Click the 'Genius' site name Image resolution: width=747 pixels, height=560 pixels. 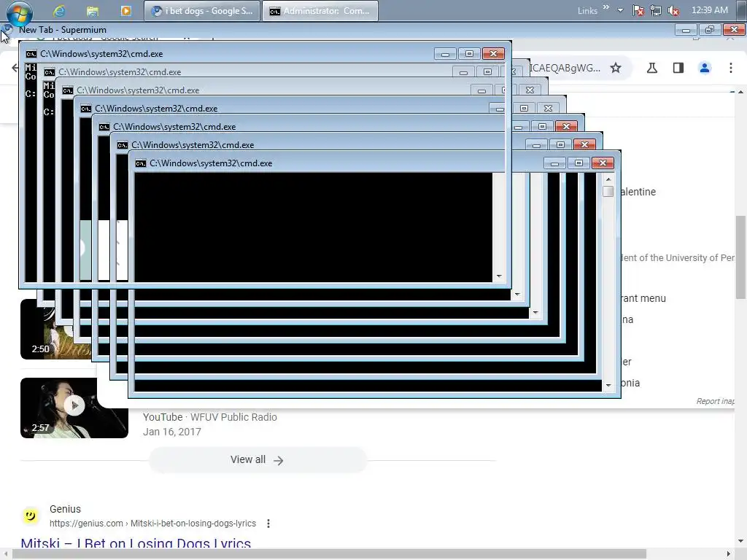tap(65, 509)
